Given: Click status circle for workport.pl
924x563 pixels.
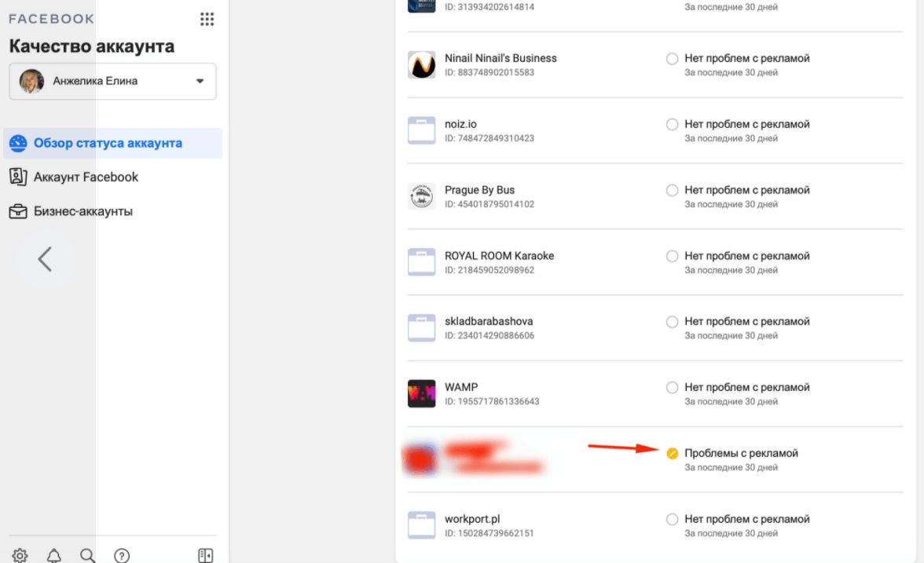Looking at the screenshot, I should [x=672, y=520].
